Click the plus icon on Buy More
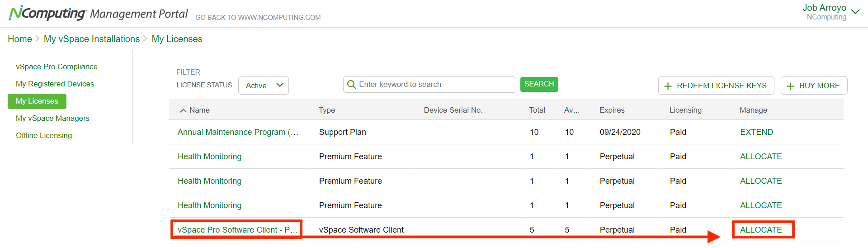The image size is (868, 248). [790, 86]
